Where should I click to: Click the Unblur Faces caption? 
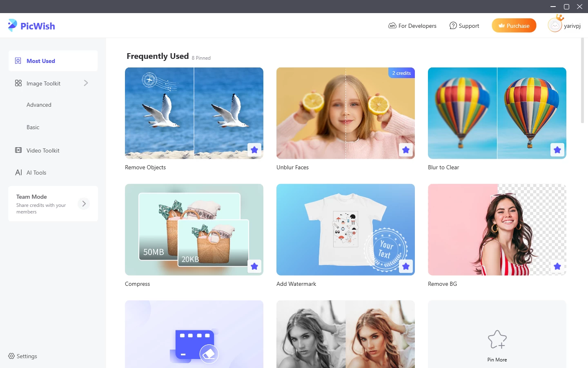pyautogui.click(x=292, y=167)
